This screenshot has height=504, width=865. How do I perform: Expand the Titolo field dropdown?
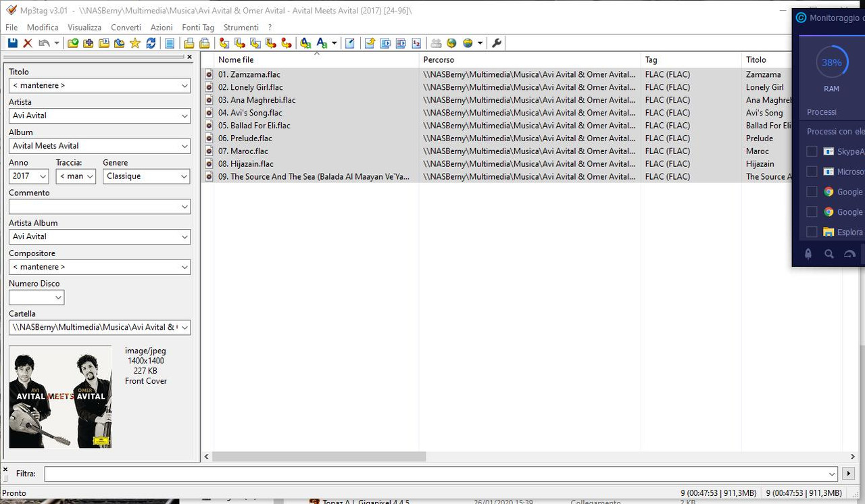coord(184,86)
